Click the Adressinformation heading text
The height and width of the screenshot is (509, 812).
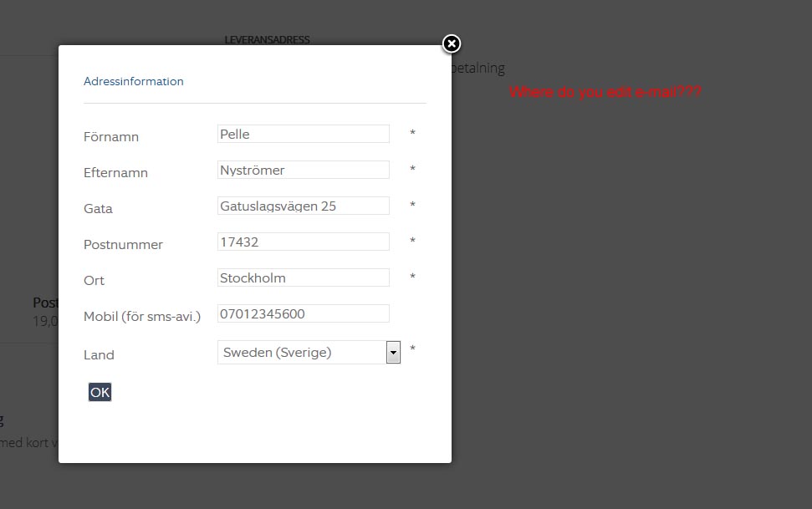pyautogui.click(x=134, y=81)
